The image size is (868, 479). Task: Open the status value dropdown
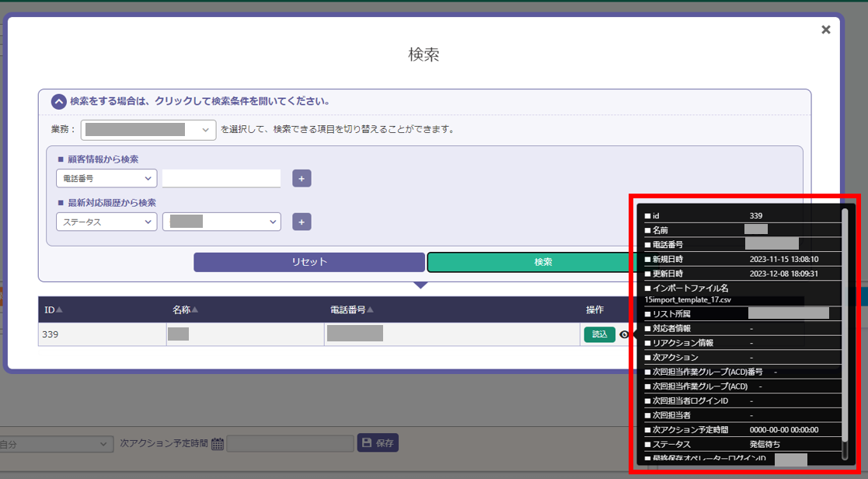221,222
